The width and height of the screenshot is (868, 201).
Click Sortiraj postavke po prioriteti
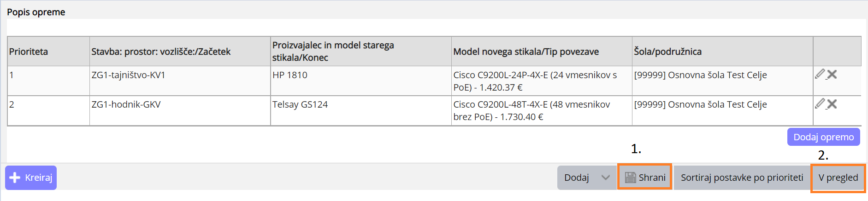click(x=742, y=178)
